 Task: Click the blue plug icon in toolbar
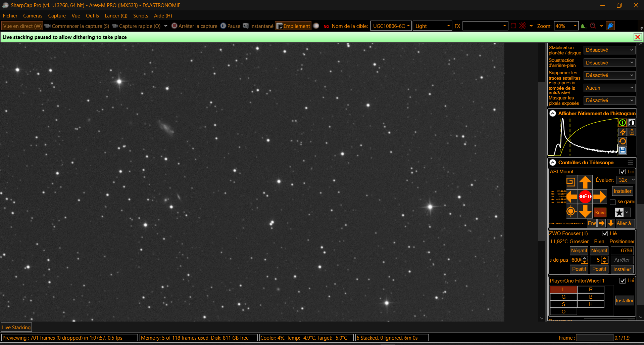click(610, 26)
